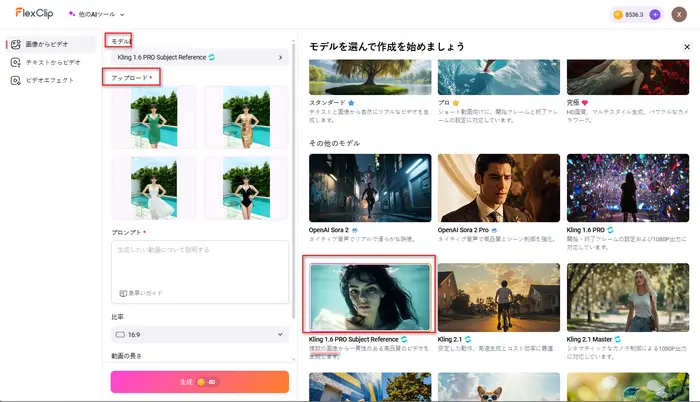This screenshot has width=700, height=402.
Task: Click the icon beside OpenAI Sora 2 Pro label
Action: pyautogui.click(x=495, y=230)
